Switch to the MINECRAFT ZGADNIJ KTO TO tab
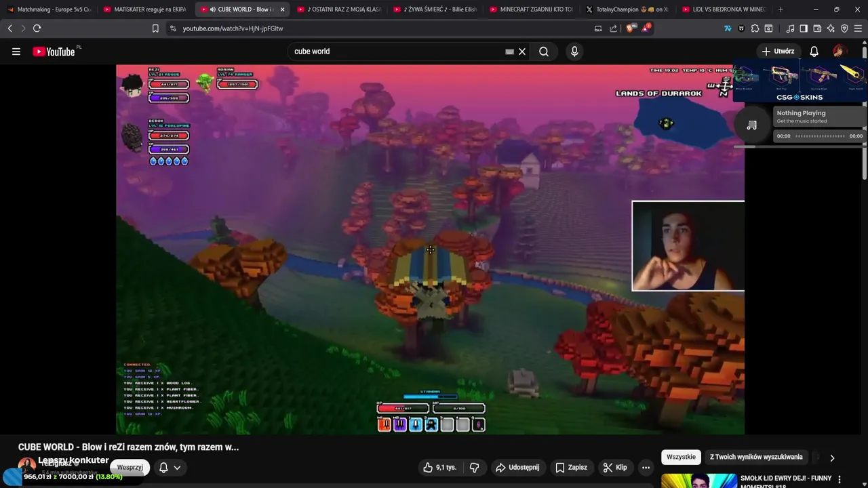 tap(532, 9)
